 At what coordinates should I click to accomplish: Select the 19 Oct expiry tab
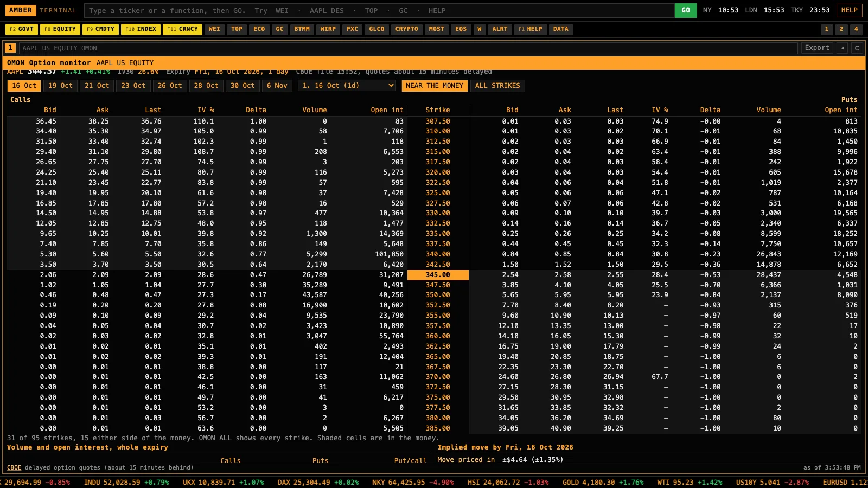tap(60, 86)
